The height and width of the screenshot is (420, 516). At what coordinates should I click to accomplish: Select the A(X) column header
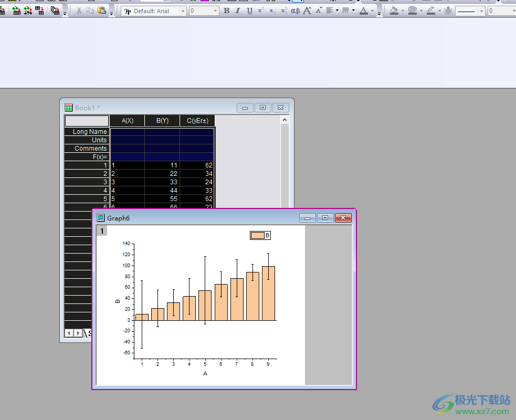[x=128, y=121]
